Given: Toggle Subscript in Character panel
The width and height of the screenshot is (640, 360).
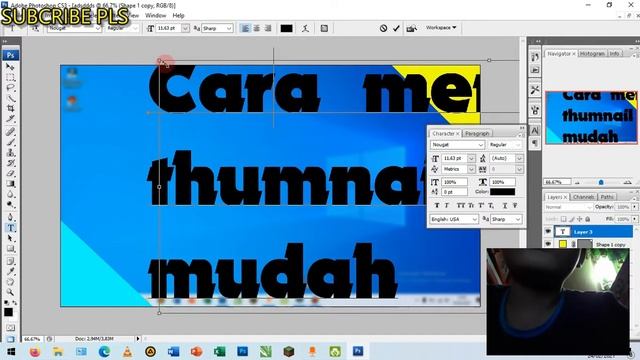Looking at the screenshot, I should [491, 205].
